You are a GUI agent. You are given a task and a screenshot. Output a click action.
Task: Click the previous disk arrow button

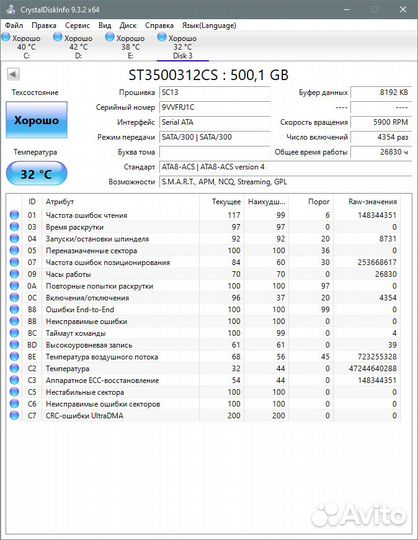13,74
